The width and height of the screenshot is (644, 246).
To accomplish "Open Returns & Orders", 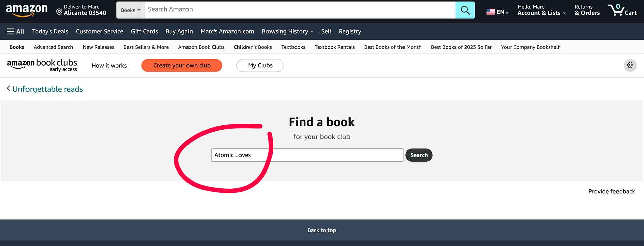I will tap(587, 10).
